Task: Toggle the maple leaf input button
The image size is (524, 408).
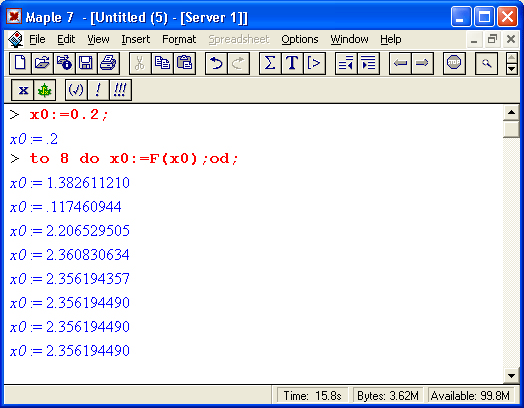Action: click(44, 90)
